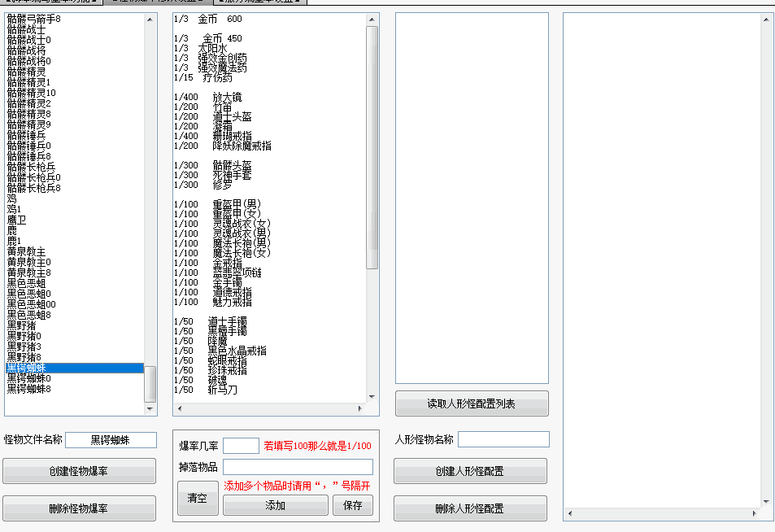This screenshot has width=775, height=532.
Task: Click the 1/50 道士手镯 line
Action: coord(210,321)
